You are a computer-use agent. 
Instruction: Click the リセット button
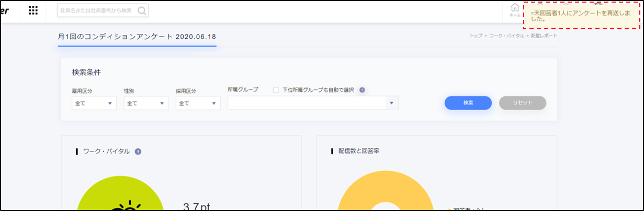(523, 103)
